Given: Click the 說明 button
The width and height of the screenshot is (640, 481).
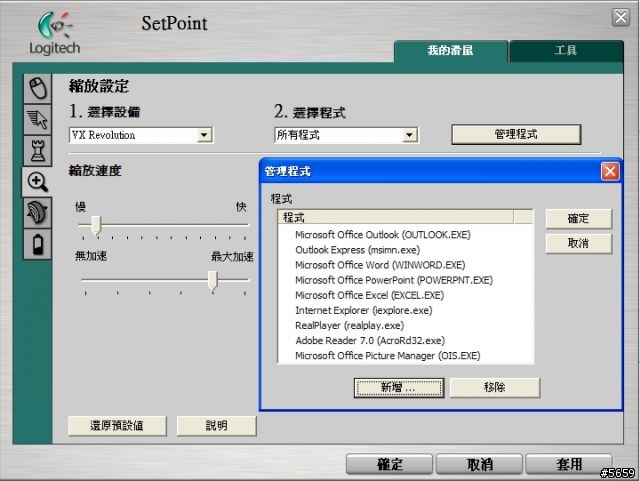Looking at the screenshot, I should coord(216,426).
